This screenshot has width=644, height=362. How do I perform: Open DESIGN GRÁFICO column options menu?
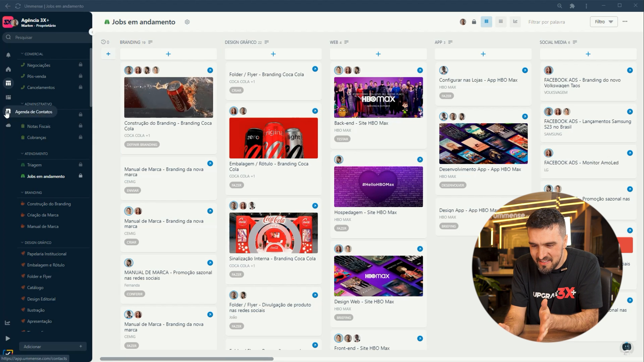[267, 42]
